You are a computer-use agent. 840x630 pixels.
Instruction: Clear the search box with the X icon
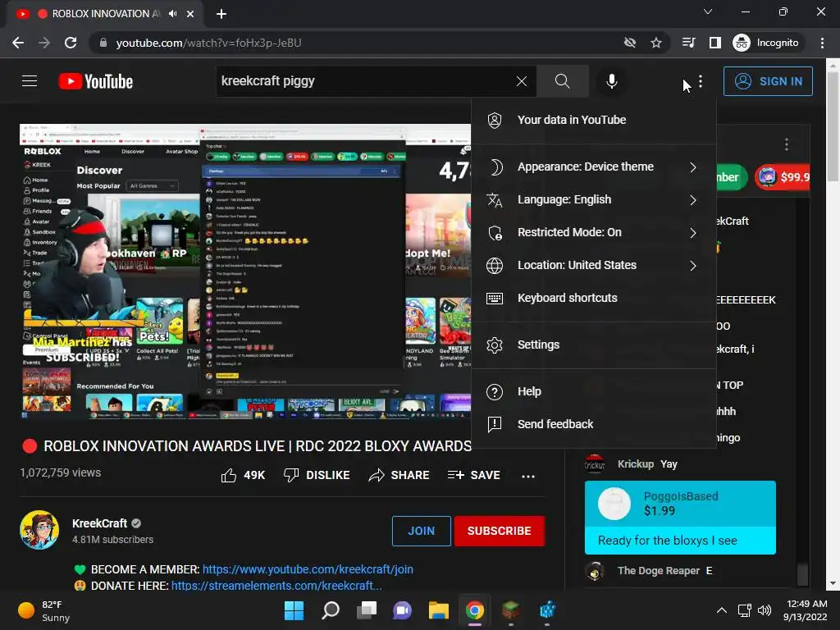click(521, 81)
